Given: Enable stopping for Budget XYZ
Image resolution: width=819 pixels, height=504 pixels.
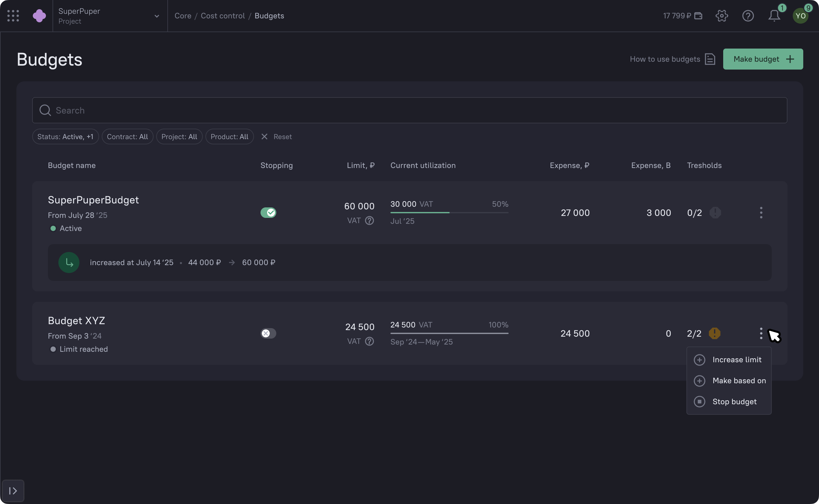Looking at the screenshot, I should tap(268, 333).
